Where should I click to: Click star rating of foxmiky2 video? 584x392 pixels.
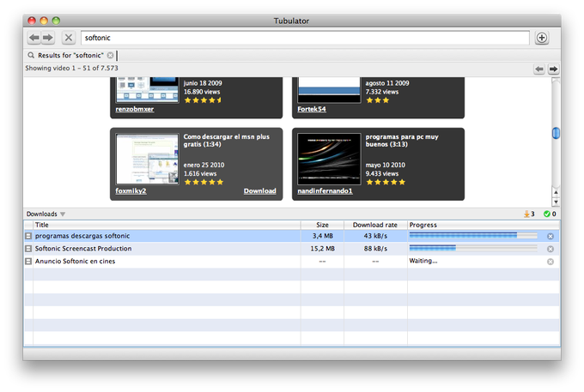tap(204, 182)
